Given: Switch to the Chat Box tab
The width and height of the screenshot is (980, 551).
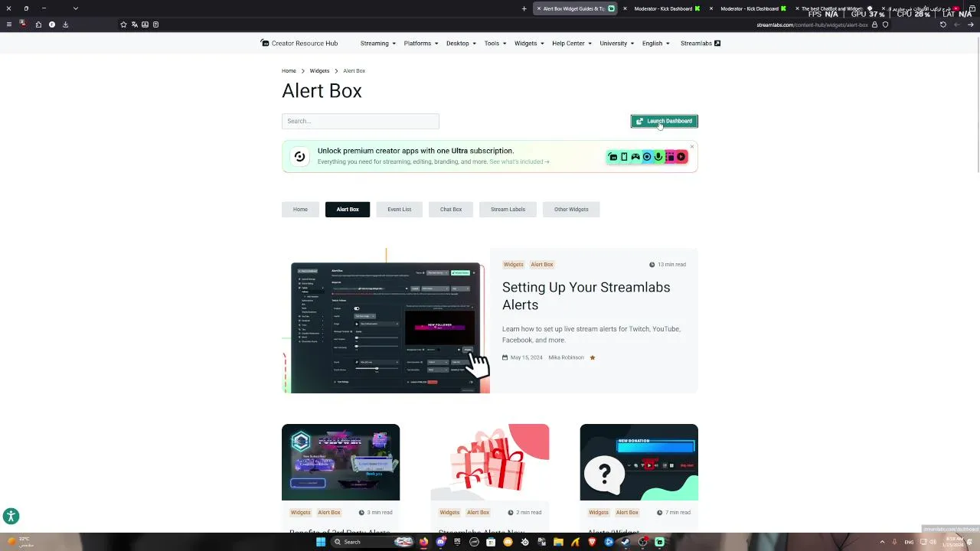Looking at the screenshot, I should tap(451, 209).
